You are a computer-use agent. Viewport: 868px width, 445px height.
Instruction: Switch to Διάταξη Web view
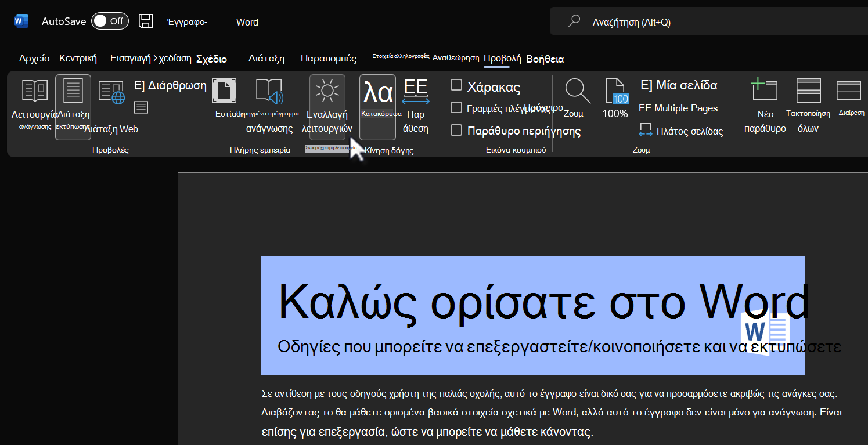tap(111, 107)
